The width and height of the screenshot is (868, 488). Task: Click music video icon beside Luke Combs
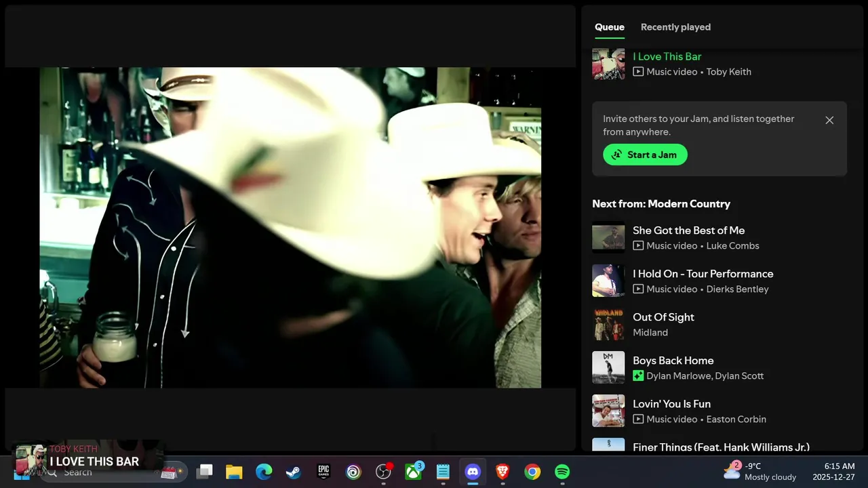tap(638, 246)
